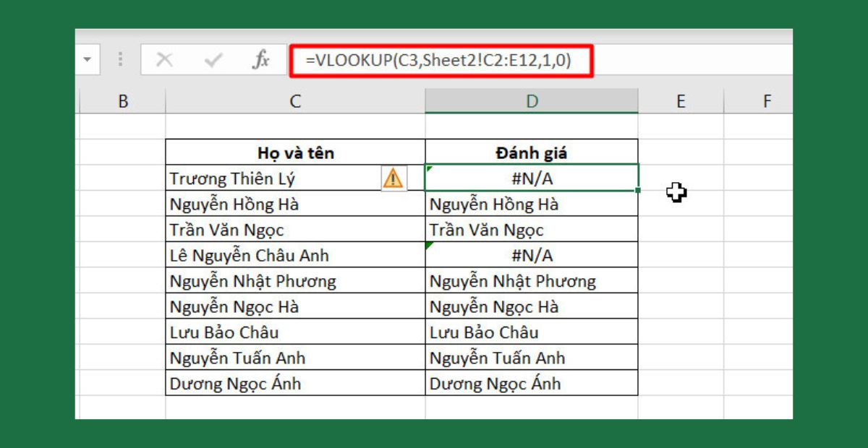Viewport: 868px width, 448px height.
Task: Select 'Nguyễn Tuấn Anh' in column D
Action: 532,358
